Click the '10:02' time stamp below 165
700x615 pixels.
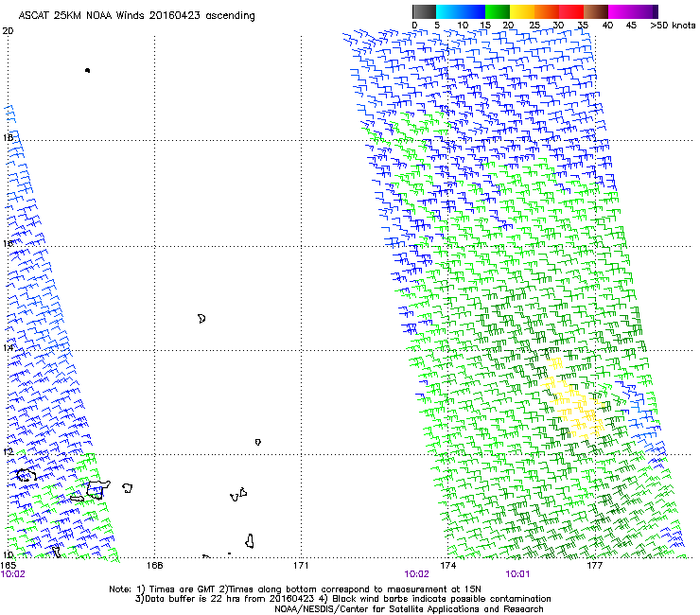(13, 574)
